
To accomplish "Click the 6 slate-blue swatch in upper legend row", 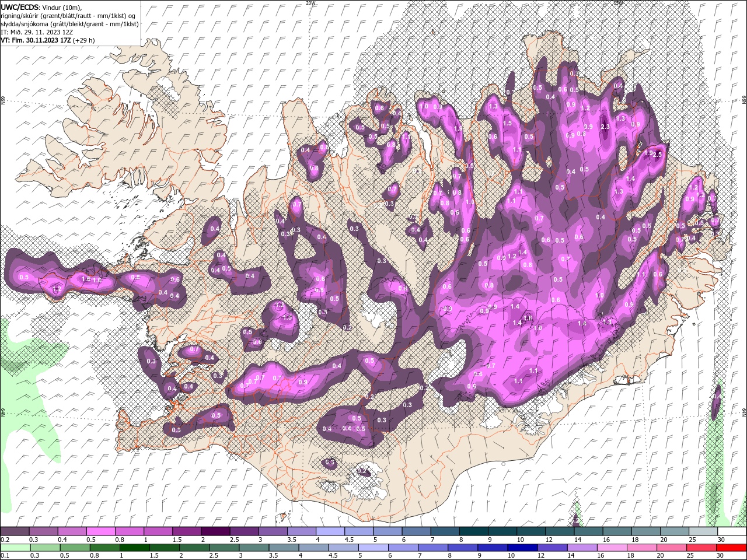I will click(416, 531).
